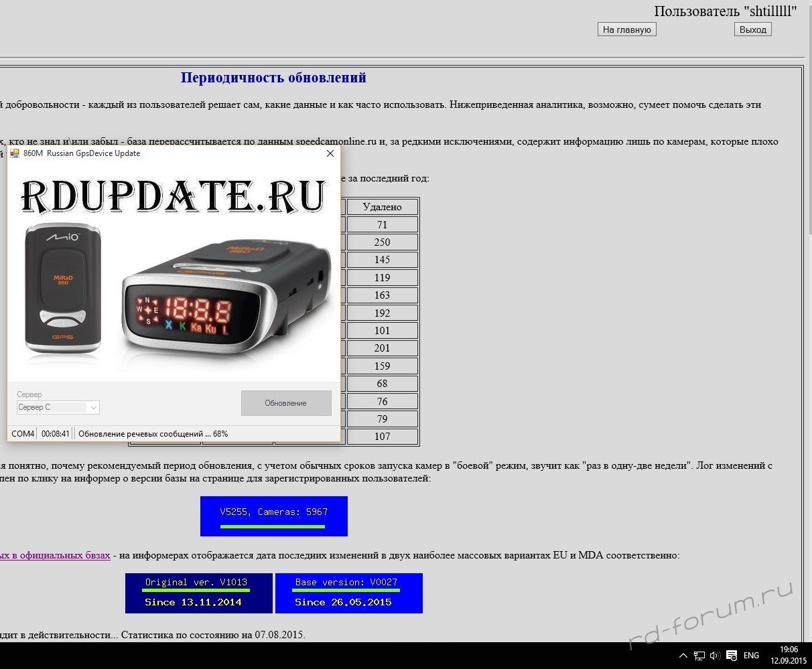Click the Выход button
This screenshot has height=669, width=812.
[753, 29]
